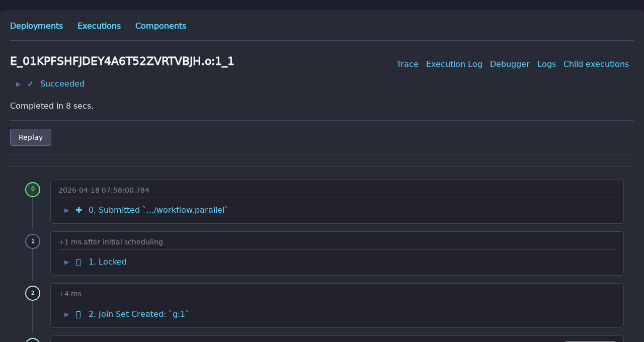The height and width of the screenshot is (342, 644).
Task: Open the Executions tab
Action: click(x=99, y=26)
